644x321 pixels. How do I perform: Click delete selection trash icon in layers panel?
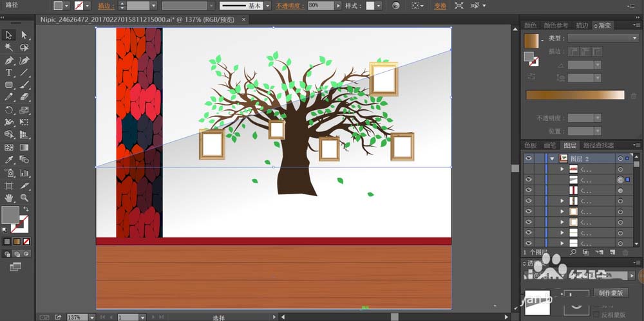[x=625, y=252]
